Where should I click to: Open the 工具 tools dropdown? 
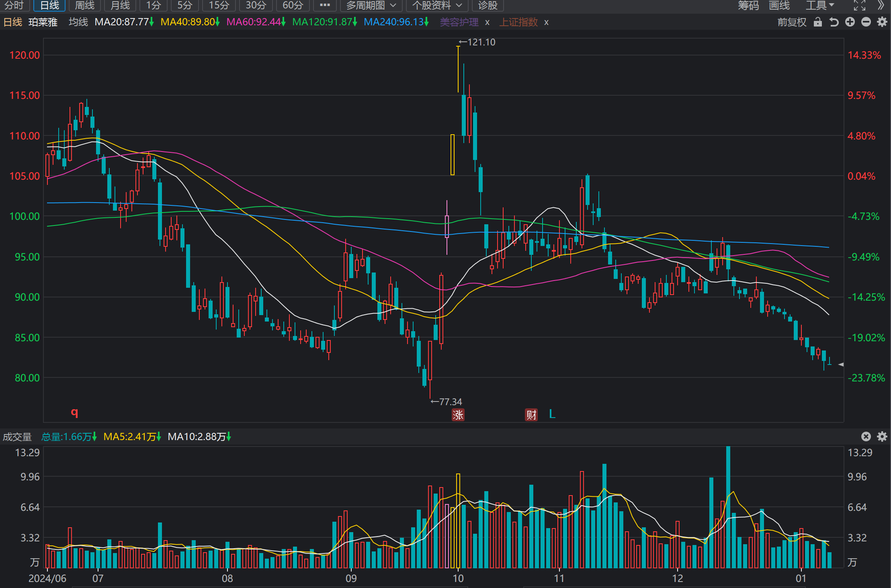point(820,5)
